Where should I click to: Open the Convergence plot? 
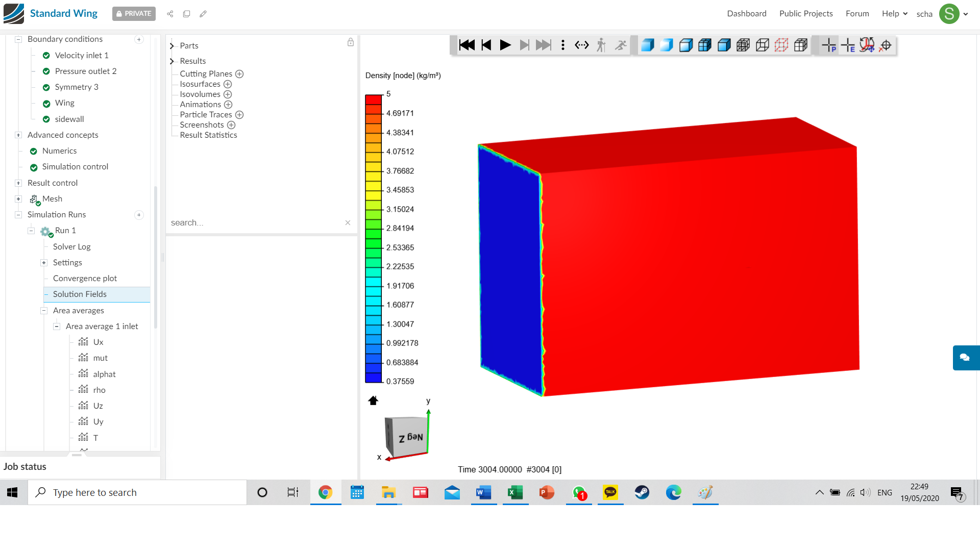[x=85, y=279]
